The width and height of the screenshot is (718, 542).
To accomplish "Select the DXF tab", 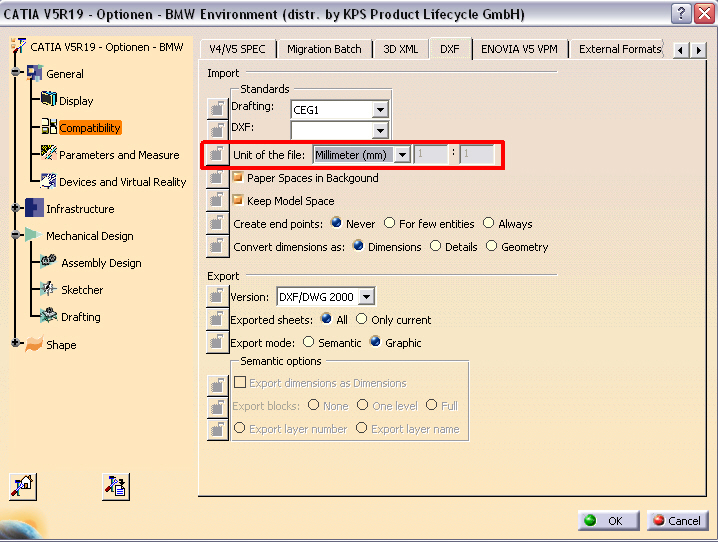I will [x=450, y=49].
